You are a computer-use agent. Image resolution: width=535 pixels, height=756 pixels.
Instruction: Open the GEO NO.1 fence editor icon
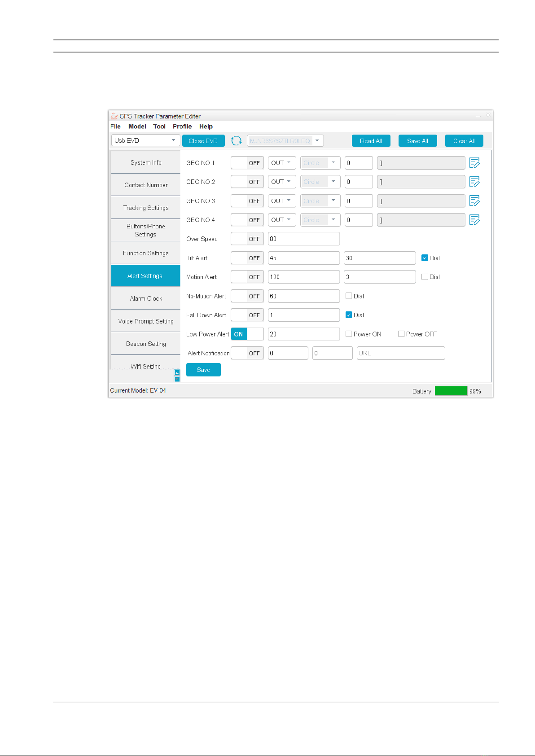(x=474, y=163)
